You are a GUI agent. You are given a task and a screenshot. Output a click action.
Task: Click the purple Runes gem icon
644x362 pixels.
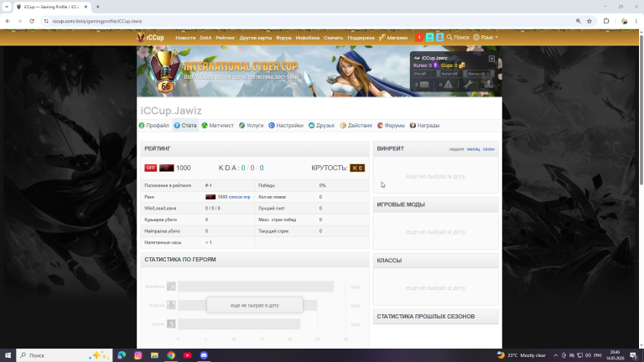point(436,65)
